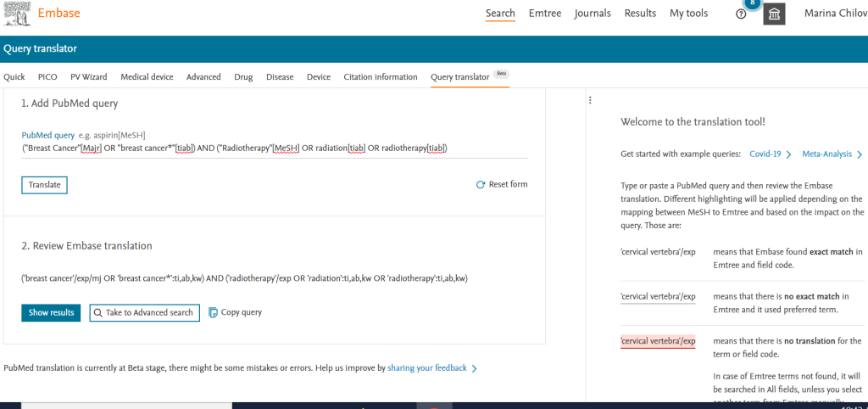The image size is (868, 409).
Task: Click into the PubMed query input field
Action: pos(275,148)
